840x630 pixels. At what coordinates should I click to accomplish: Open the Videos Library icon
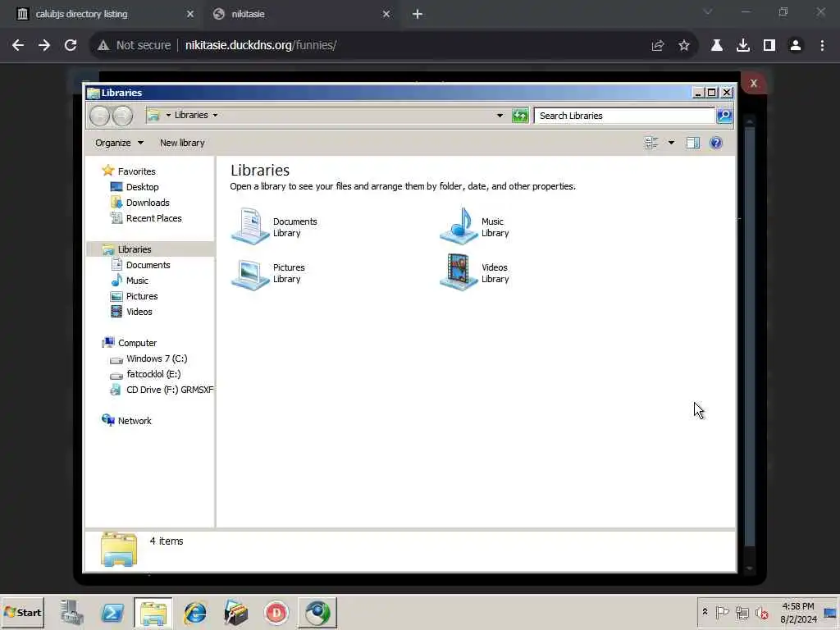pyautogui.click(x=459, y=272)
